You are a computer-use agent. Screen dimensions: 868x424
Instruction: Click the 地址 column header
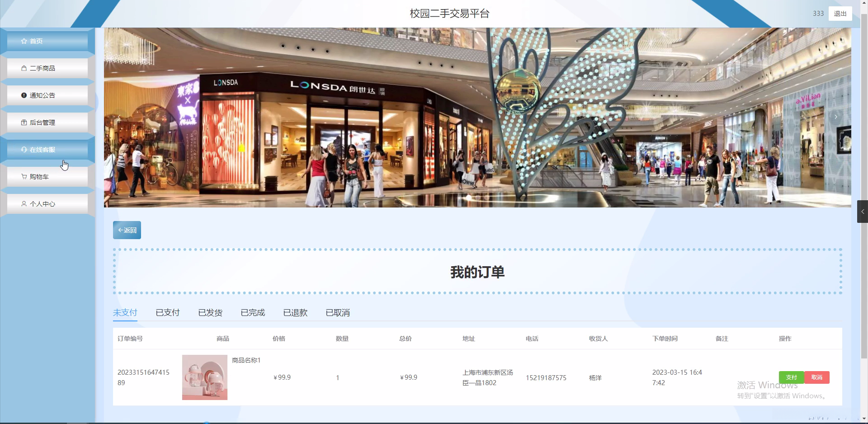469,339
